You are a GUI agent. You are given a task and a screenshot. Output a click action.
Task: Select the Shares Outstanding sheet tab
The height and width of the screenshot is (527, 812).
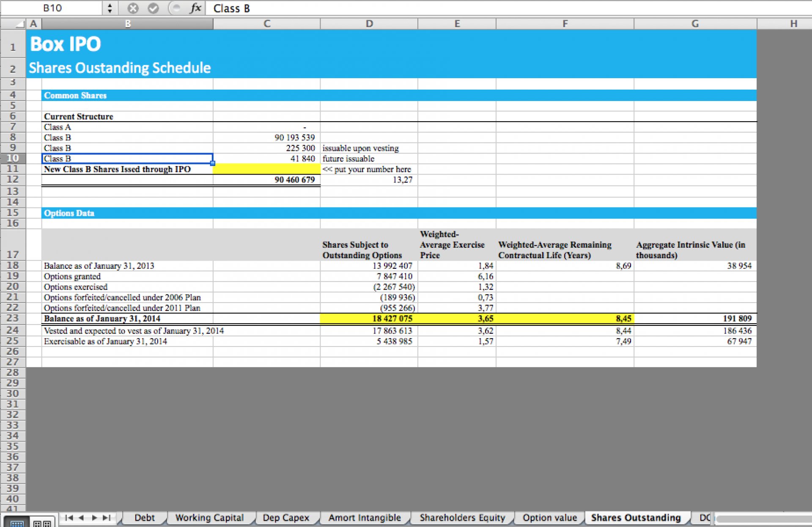(x=636, y=518)
